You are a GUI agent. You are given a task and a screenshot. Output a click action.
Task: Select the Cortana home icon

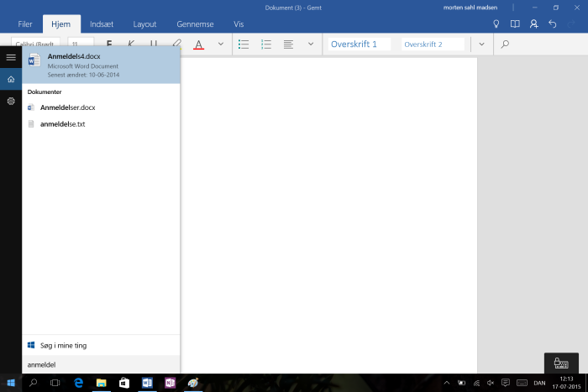pyautogui.click(x=11, y=79)
